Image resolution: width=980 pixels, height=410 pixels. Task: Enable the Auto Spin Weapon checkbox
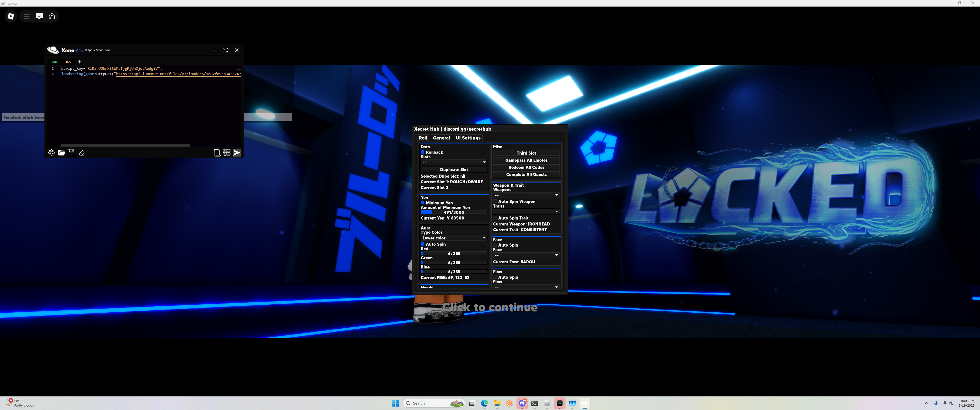[495, 202]
